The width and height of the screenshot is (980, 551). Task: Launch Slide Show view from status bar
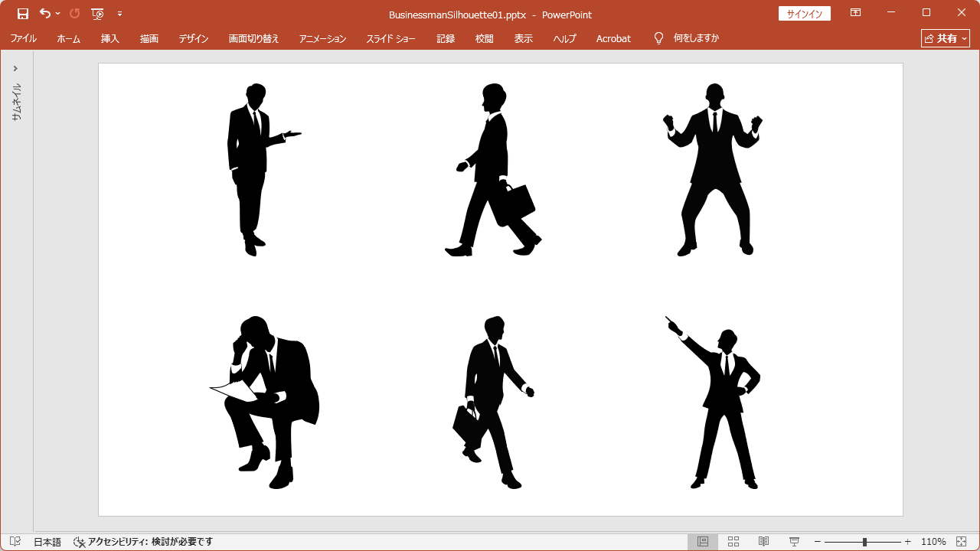click(x=794, y=542)
